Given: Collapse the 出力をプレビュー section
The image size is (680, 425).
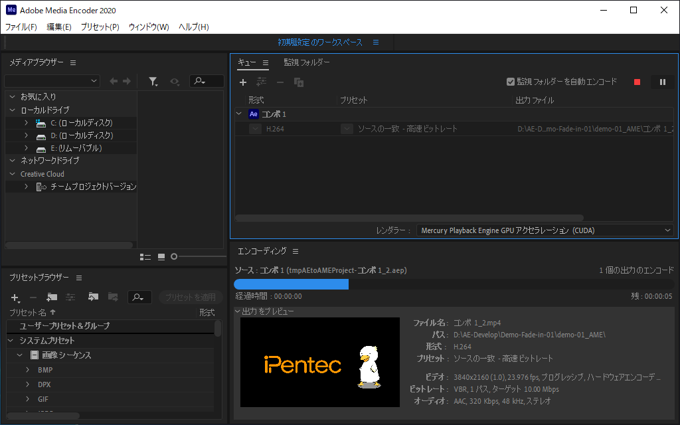Looking at the screenshot, I should 237,311.
